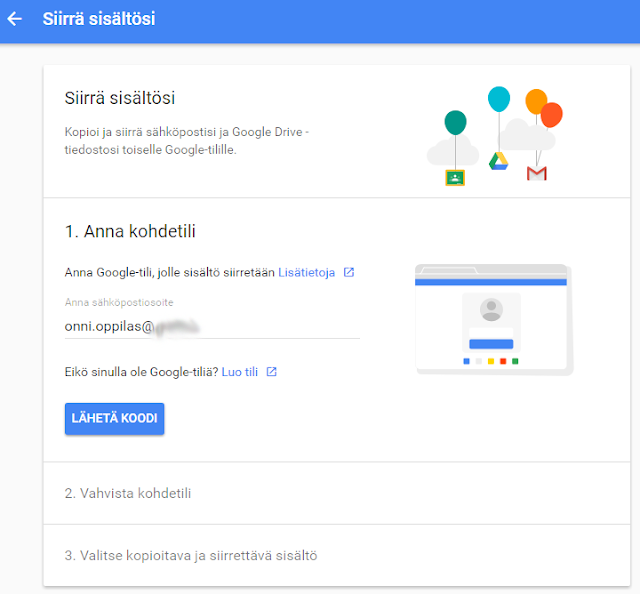Click the Google Classroom icon
This screenshot has width=640, height=594.
click(x=455, y=178)
